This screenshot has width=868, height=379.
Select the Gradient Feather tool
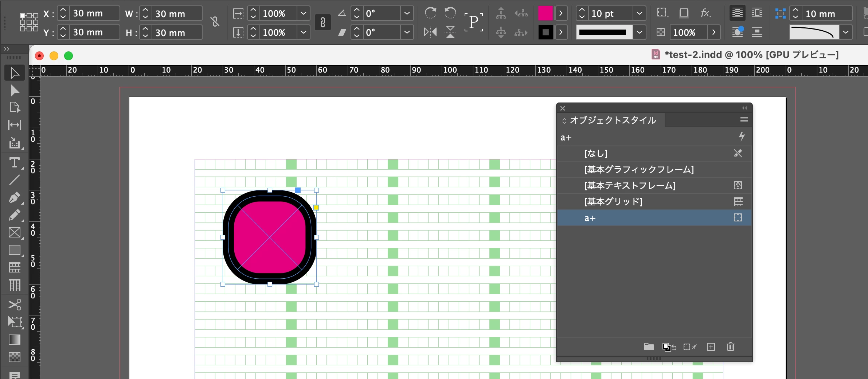(x=15, y=357)
